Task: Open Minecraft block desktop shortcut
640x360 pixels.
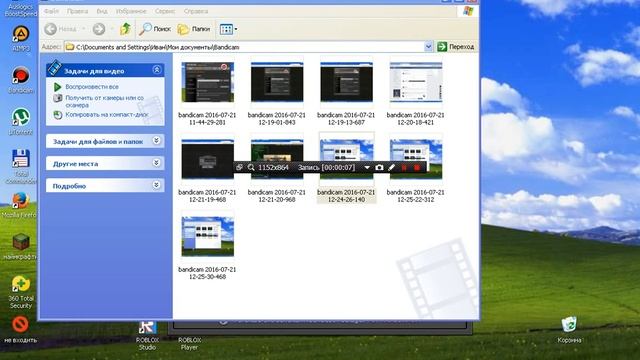Action: (20, 247)
